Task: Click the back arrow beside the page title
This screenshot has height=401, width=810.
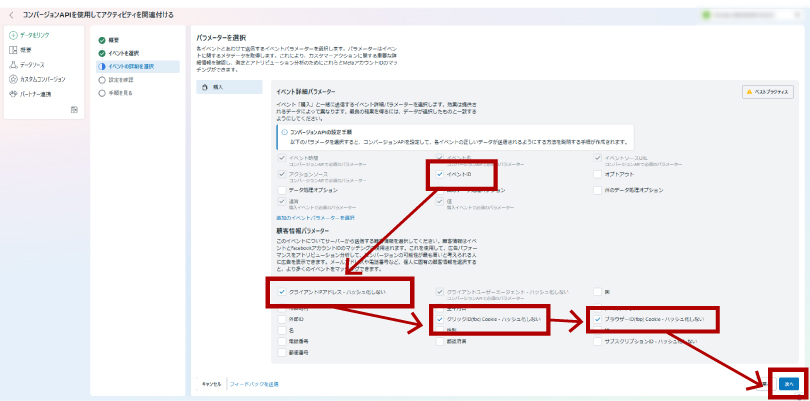Action: coord(11,15)
